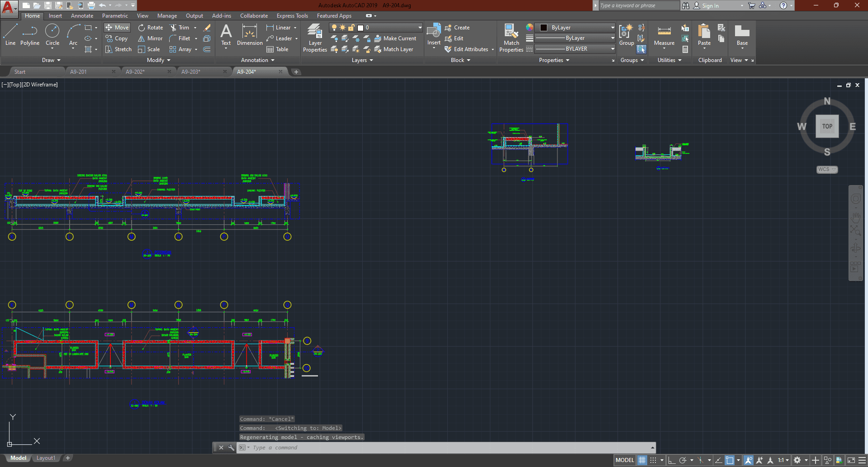Screen dimensions: 868x467
Task: Toggle drawing grid display in status bar
Action: point(642,460)
